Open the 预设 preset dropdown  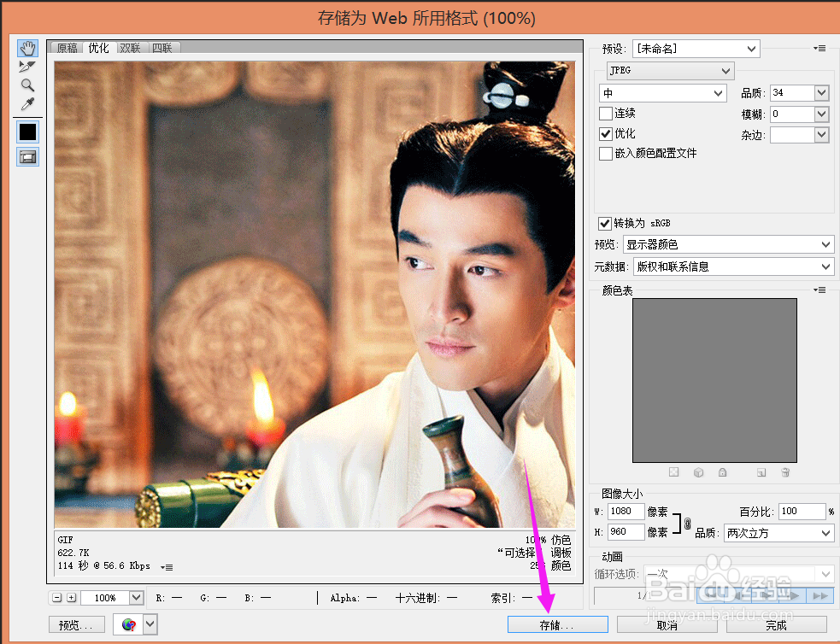pos(696,49)
